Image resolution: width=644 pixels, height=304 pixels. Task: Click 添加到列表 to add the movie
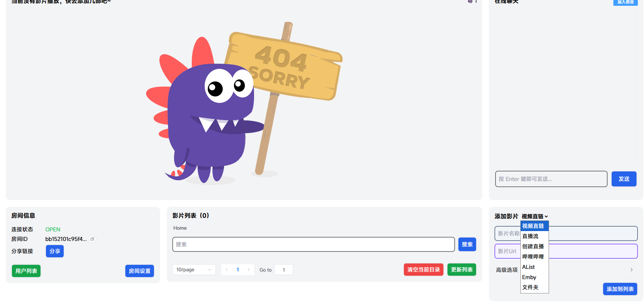click(620, 289)
